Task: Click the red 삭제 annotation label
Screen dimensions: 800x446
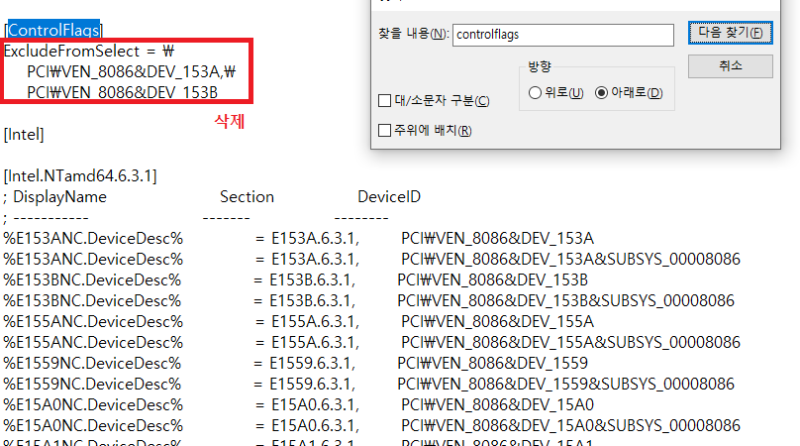Action: 230,121
